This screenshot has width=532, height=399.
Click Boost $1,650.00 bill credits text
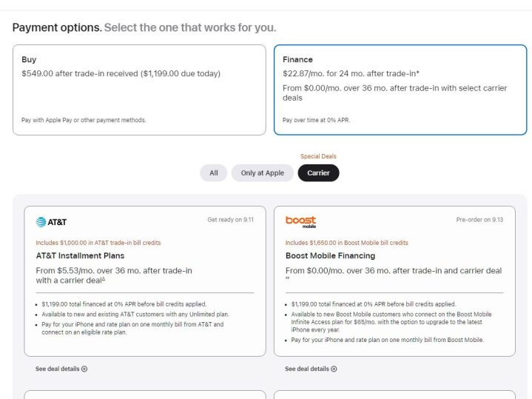click(x=346, y=242)
